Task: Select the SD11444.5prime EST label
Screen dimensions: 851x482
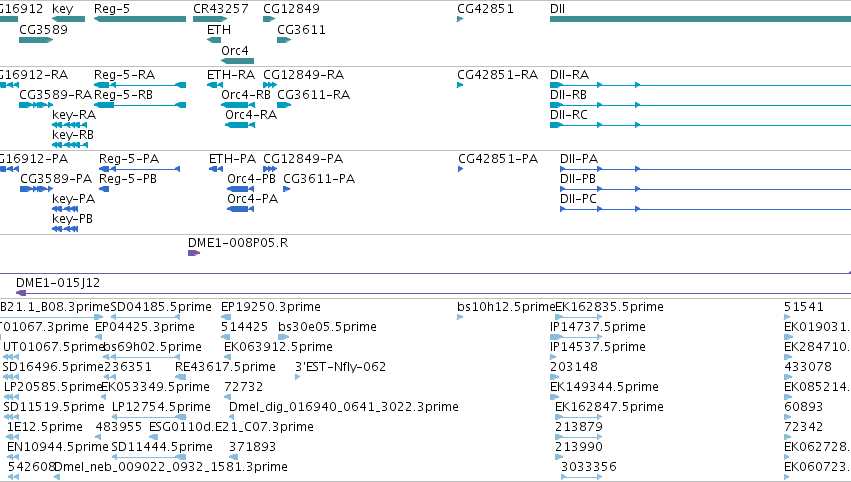Action: pyautogui.click(x=162, y=447)
